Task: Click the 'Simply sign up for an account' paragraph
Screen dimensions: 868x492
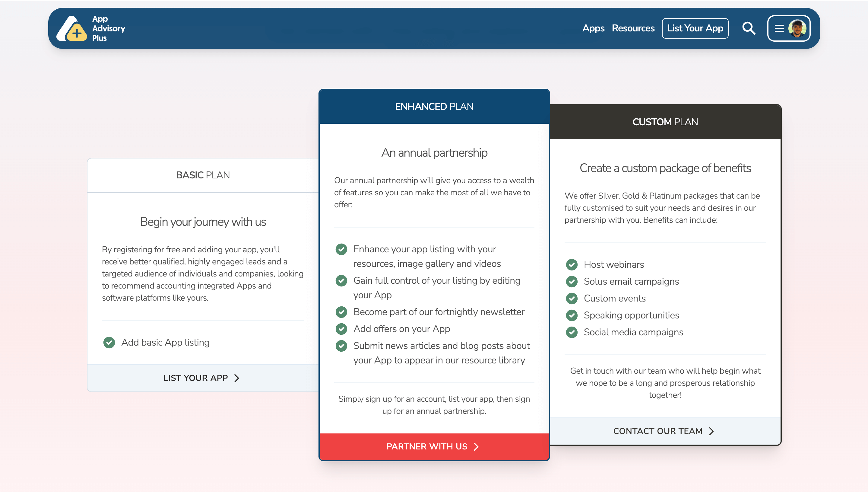Action: tap(434, 405)
